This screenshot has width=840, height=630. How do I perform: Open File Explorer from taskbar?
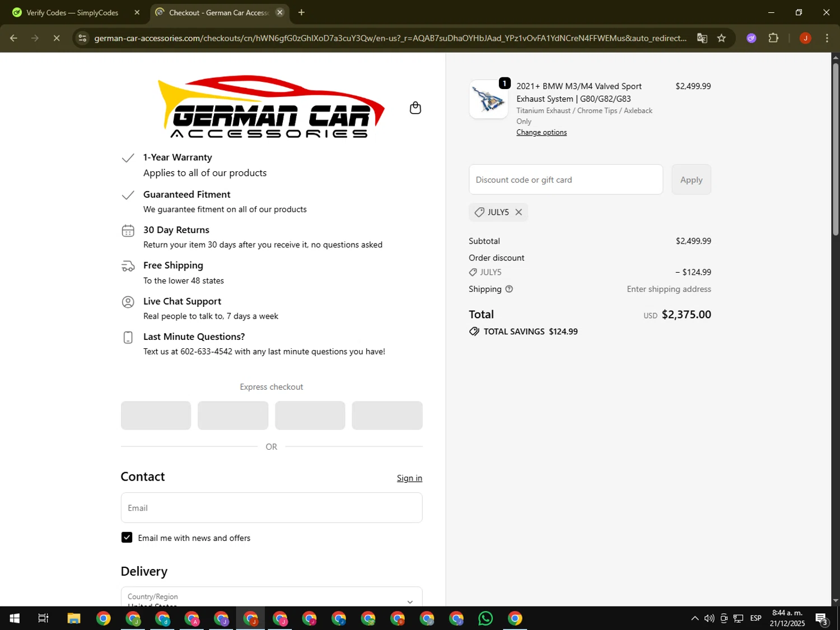click(74, 618)
